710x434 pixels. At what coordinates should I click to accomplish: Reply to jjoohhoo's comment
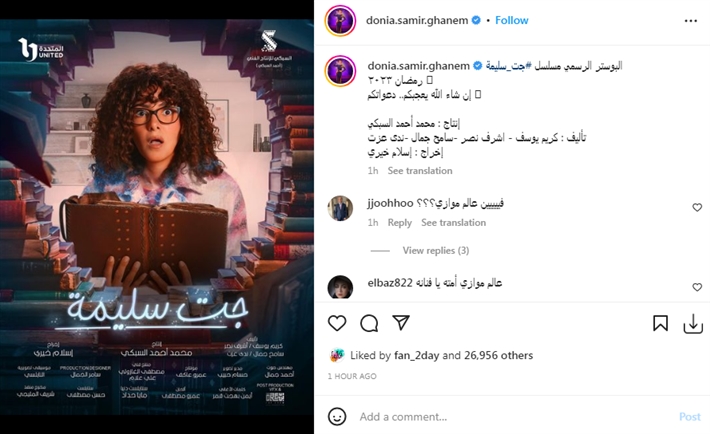pyautogui.click(x=400, y=223)
